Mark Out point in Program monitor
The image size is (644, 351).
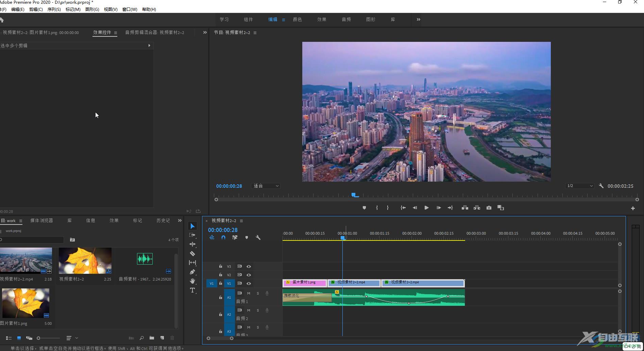pos(388,208)
